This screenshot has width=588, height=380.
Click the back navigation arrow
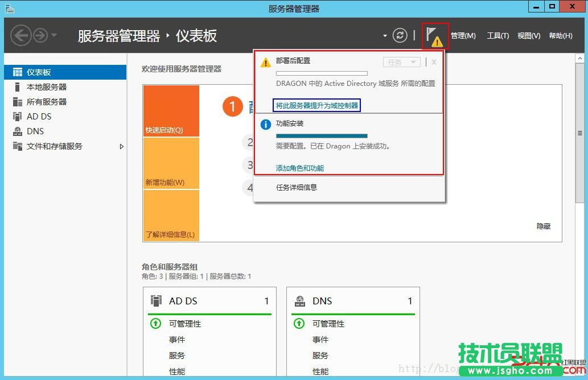coord(21,35)
